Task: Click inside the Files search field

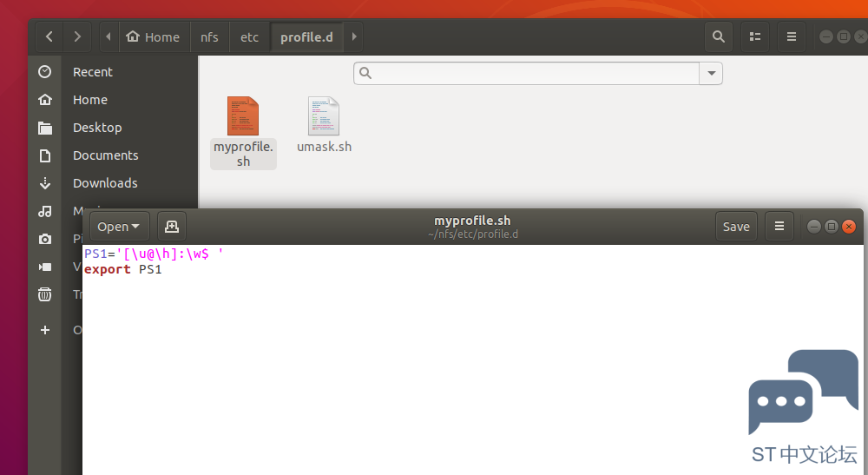Action: (x=527, y=73)
